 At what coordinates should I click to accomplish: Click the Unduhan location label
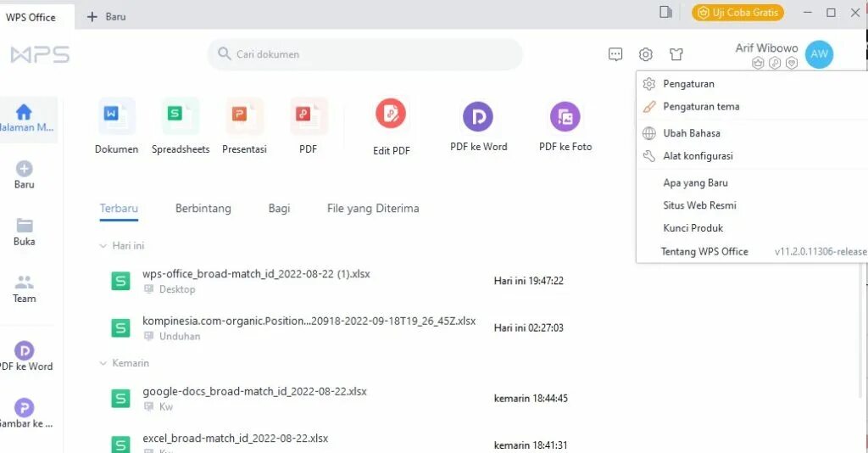click(180, 337)
